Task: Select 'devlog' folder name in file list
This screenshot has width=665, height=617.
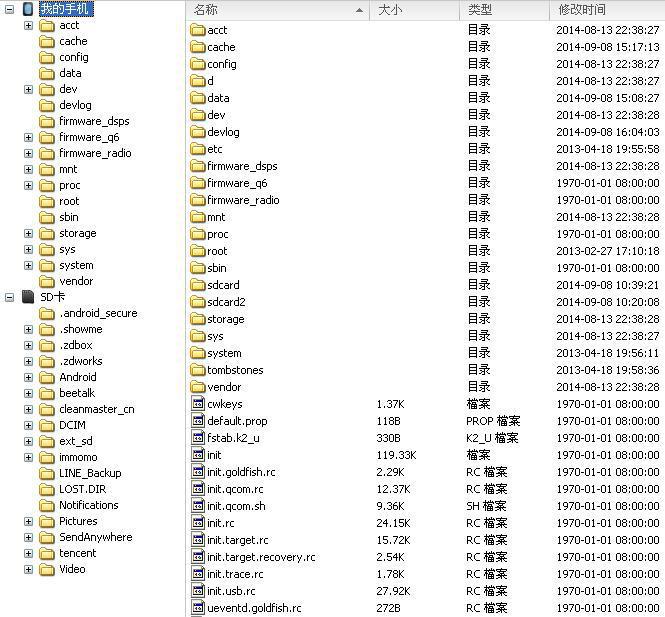Action: 223,132
